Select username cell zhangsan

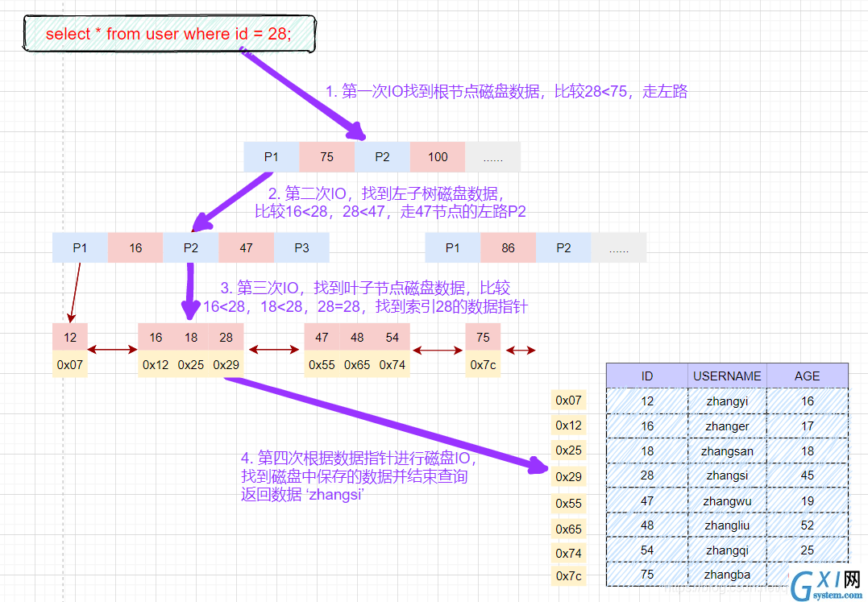[x=728, y=451]
